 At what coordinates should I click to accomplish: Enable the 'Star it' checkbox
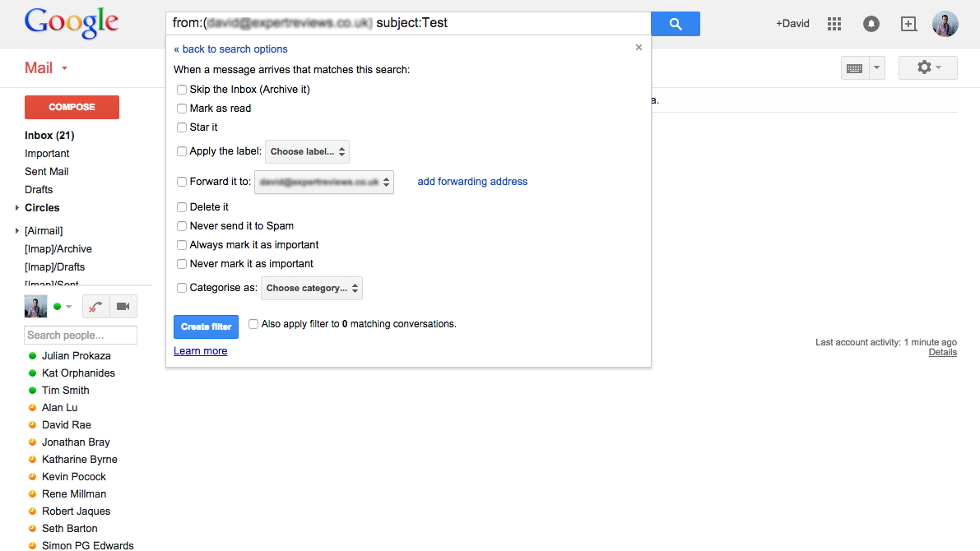(x=182, y=127)
